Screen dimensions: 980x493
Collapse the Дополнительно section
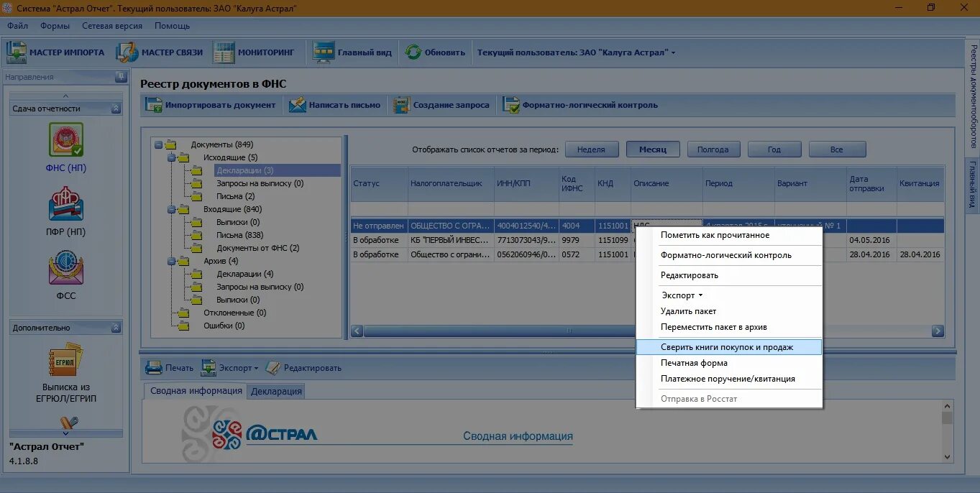pos(116,328)
